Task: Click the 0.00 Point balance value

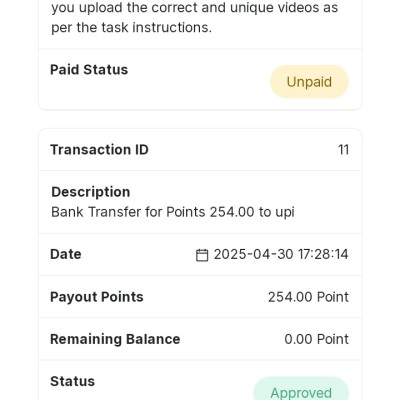Action: coord(316,339)
